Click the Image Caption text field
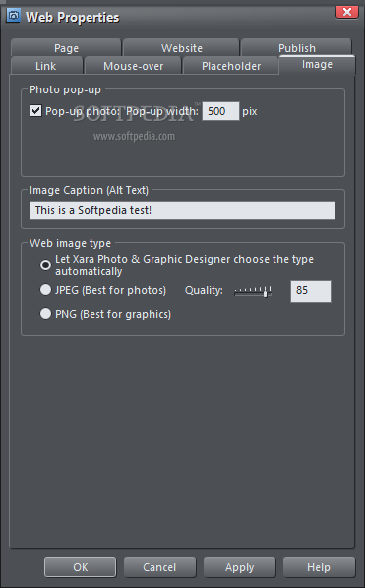Screen dimensions: 365x588 pos(182,210)
